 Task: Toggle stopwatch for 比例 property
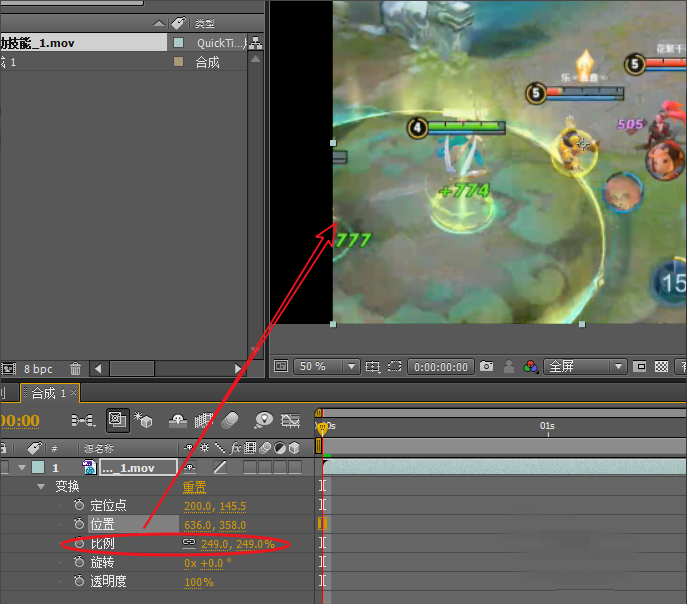point(79,543)
